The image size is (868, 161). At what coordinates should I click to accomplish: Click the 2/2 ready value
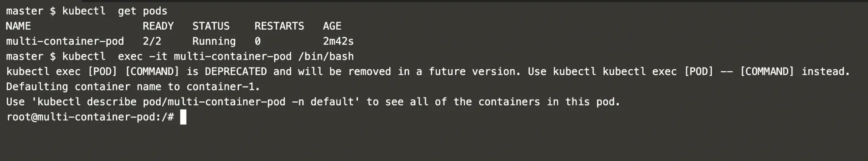click(152, 41)
